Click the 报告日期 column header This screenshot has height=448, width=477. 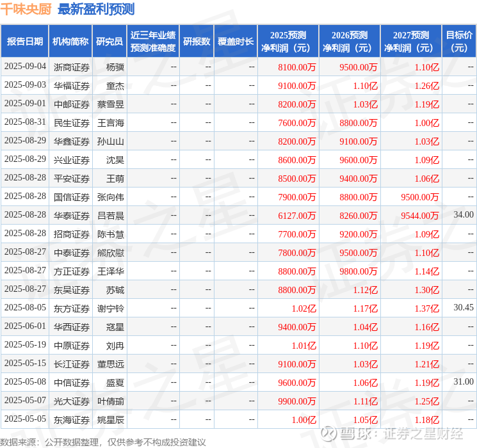click(x=24, y=42)
